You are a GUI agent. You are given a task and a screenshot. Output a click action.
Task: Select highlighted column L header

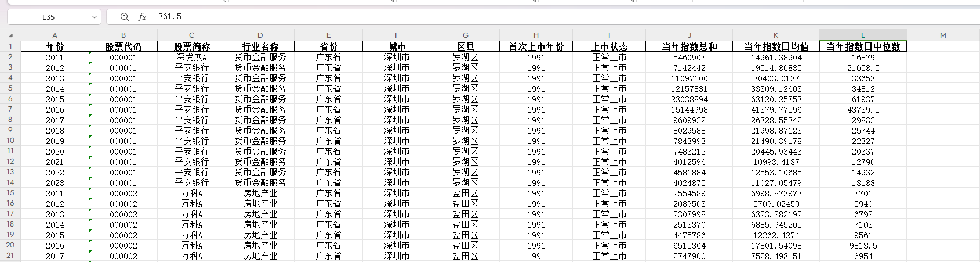click(x=863, y=35)
